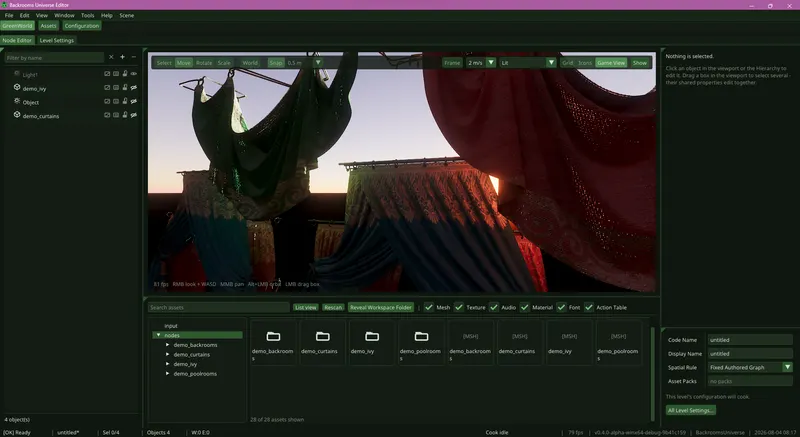Screen dimensions: 800x437
Task: Click the Search assets input field
Action: click(219, 307)
